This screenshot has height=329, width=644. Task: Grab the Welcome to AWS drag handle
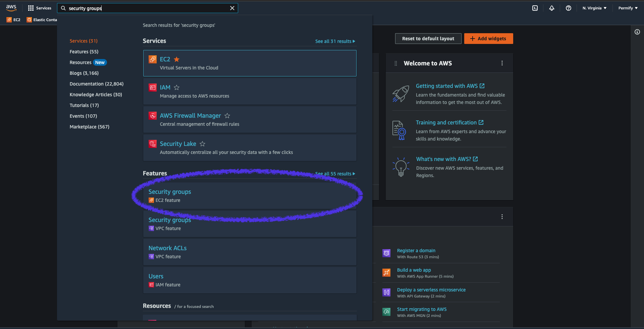coord(396,63)
